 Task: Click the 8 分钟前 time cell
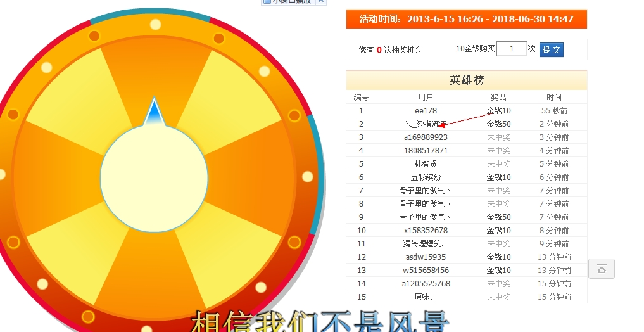[x=554, y=231]
